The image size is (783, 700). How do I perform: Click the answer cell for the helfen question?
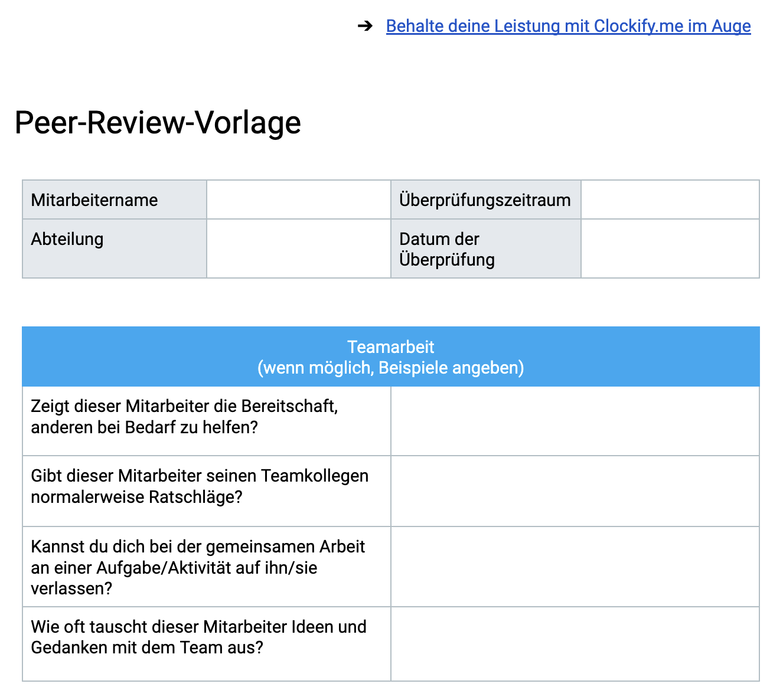575,421
